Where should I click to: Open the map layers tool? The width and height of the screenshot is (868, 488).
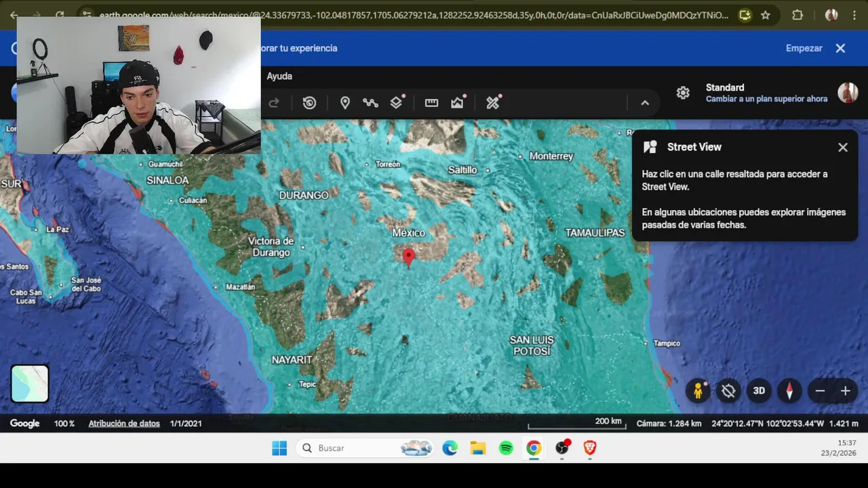pyautogui.click(x=397, y=102)
